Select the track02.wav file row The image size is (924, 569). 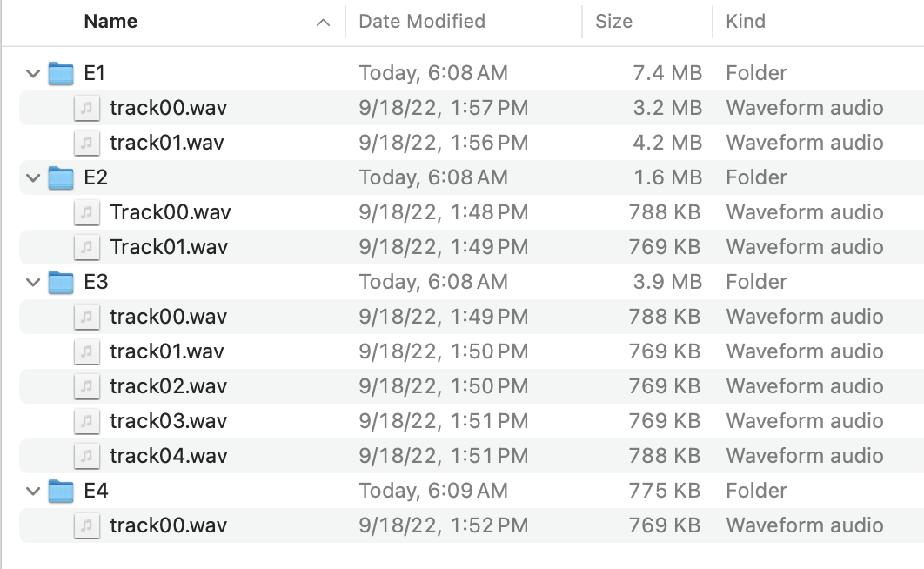point(168,386)
